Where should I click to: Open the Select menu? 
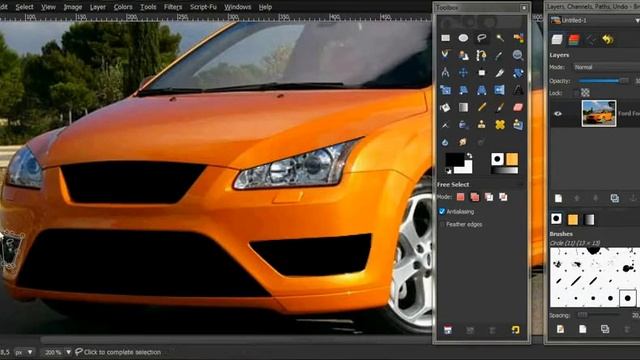(24, 7)
